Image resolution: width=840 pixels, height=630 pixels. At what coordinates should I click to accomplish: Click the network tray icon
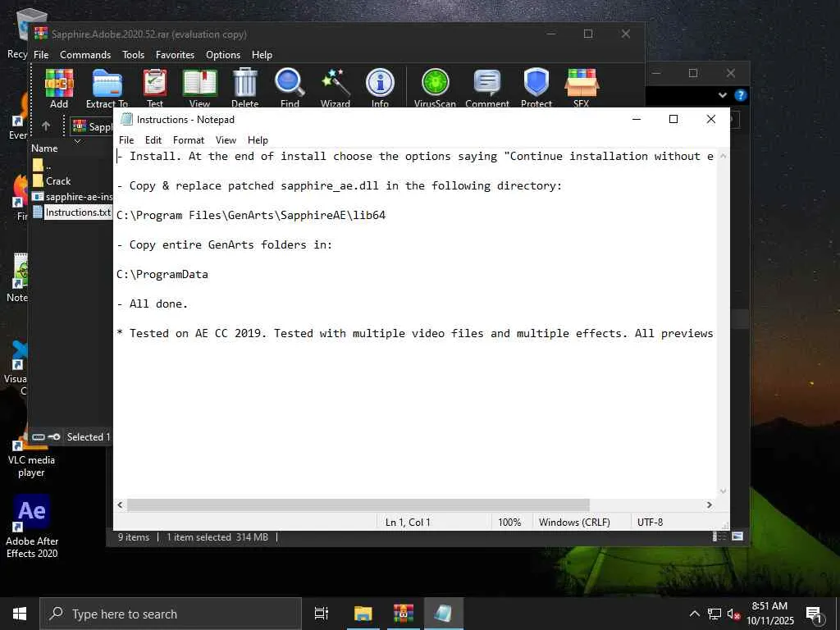[714, 614]
